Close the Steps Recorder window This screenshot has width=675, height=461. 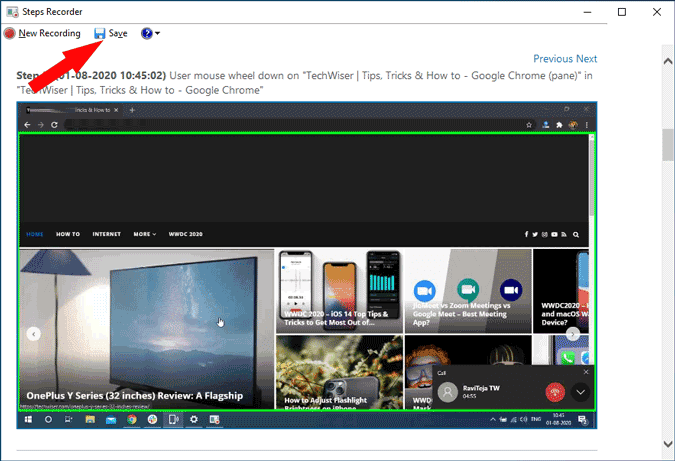tap(656, 12)
